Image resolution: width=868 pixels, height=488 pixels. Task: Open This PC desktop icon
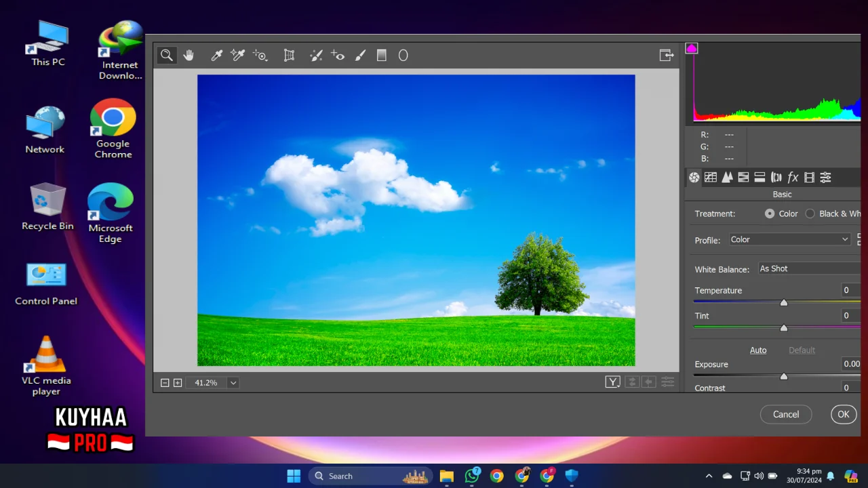tap(48, 43)
